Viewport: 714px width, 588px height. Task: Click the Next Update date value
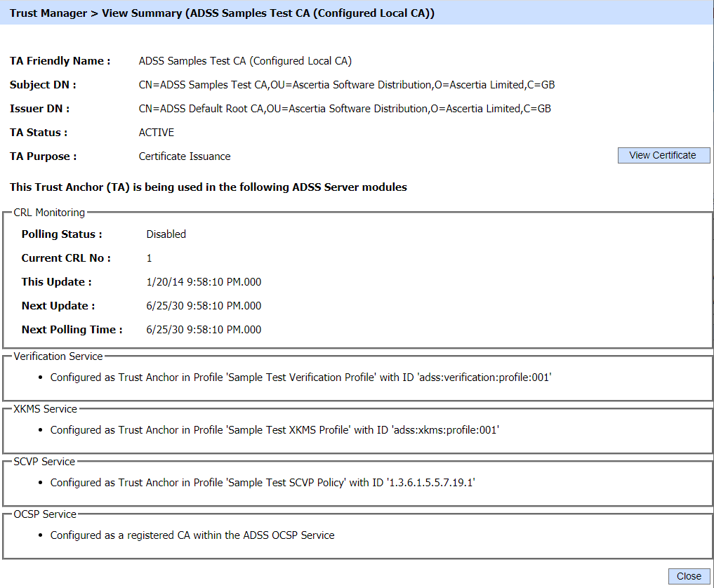pyautogui.click(x=204, y=306)
